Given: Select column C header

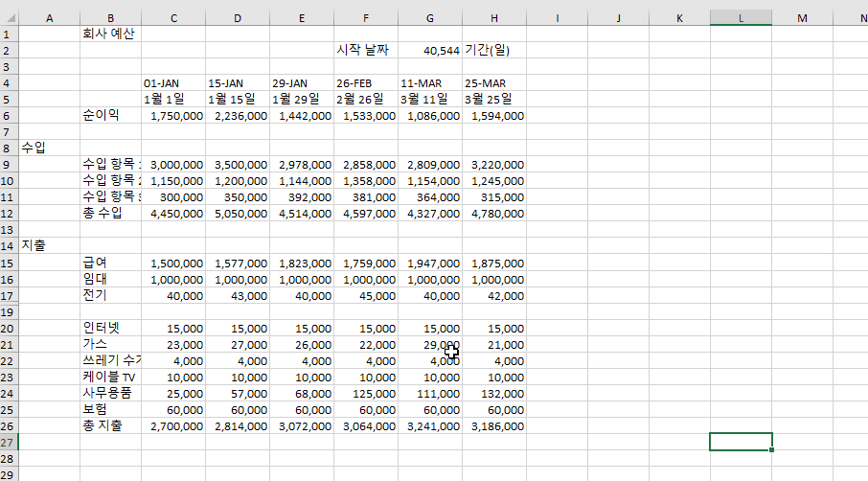Looking at the screenshot, I should [x=173, y=17].
